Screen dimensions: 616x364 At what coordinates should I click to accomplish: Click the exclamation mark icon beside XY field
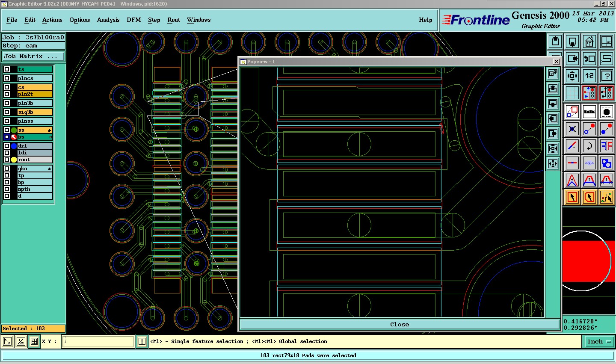click(x=142, y=341)
